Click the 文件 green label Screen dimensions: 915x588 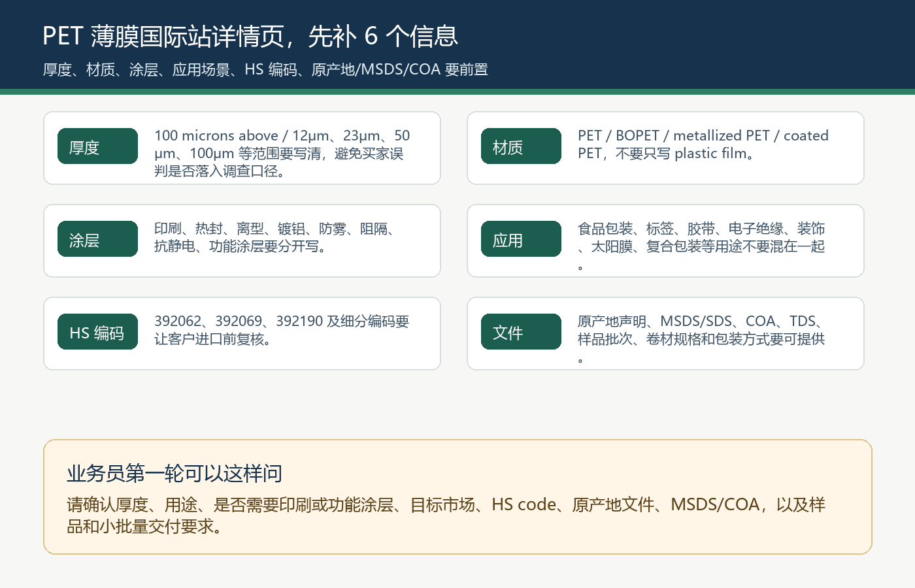pyautogui.click(x=521, y=331)
